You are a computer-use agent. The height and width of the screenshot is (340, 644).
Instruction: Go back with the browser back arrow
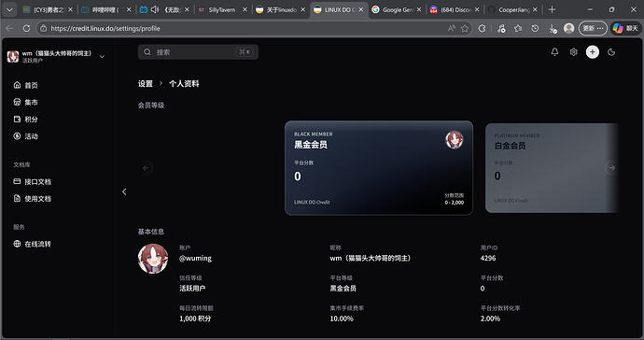(x=10, y=28)
